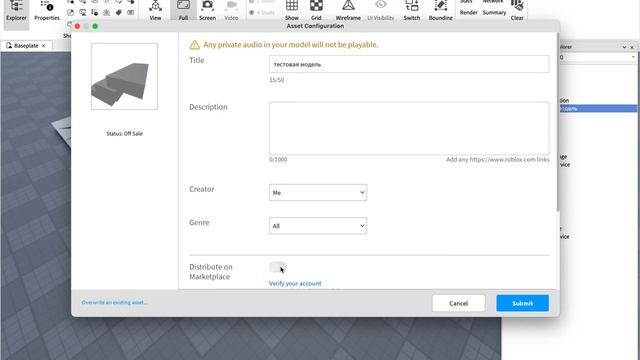Click Overwrite an existing asset link

[x=114, y=302]
